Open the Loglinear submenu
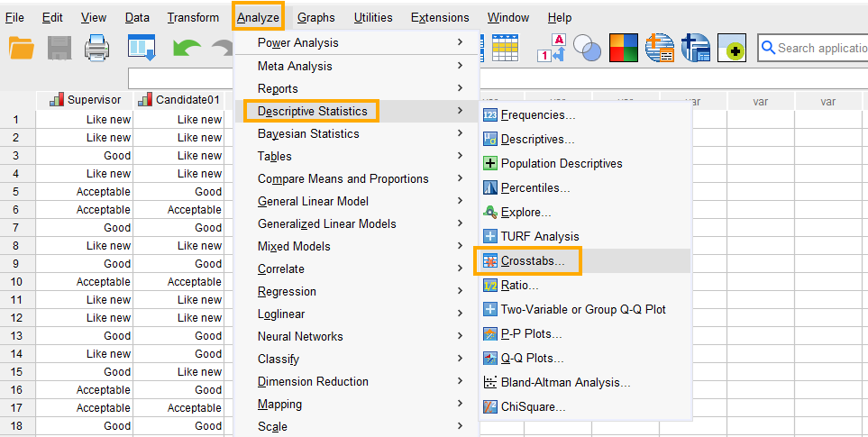Viewport: 868px width, 437px height. pos(357,314)
